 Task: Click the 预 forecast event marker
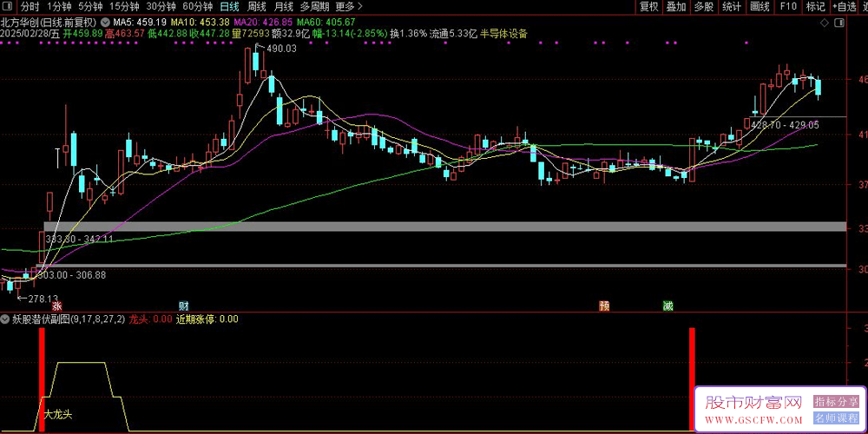pyautogui.click(x=604, y=306)
